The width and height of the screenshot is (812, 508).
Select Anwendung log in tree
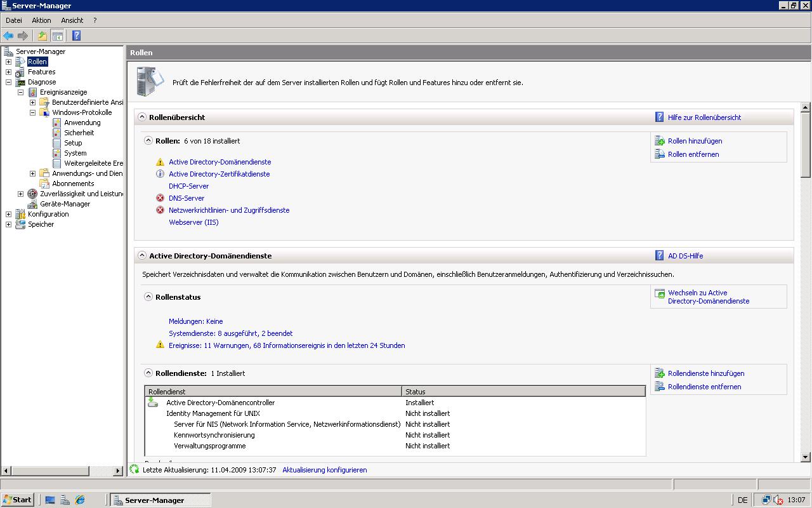[x=82, y=123]
